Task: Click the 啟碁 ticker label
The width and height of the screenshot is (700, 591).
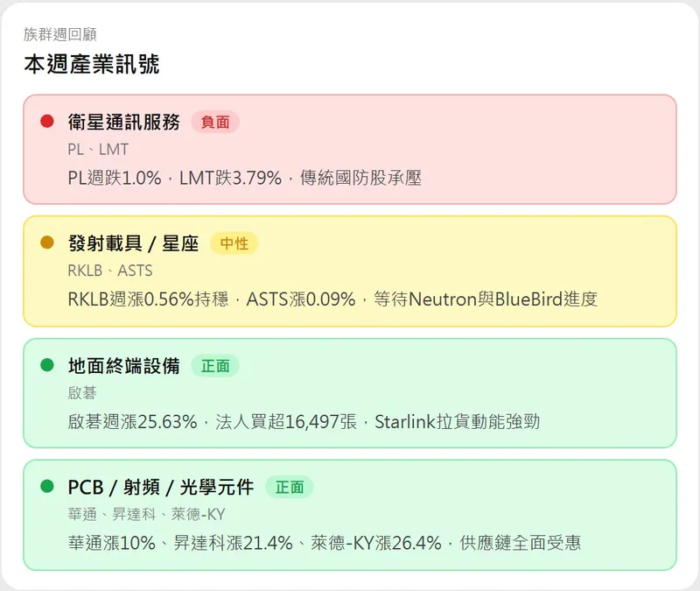Action: [80, 393]
